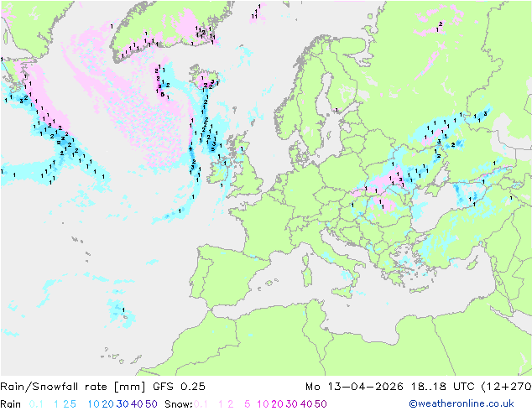Click the 'Snow:' legend label
The height and width of the screenshot is (411, 532).
pos(179,404)
